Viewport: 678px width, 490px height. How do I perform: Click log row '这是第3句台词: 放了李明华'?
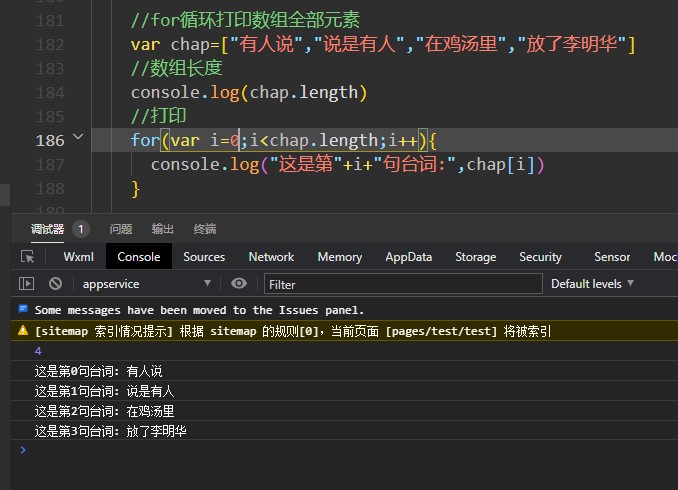pos(344,431)
